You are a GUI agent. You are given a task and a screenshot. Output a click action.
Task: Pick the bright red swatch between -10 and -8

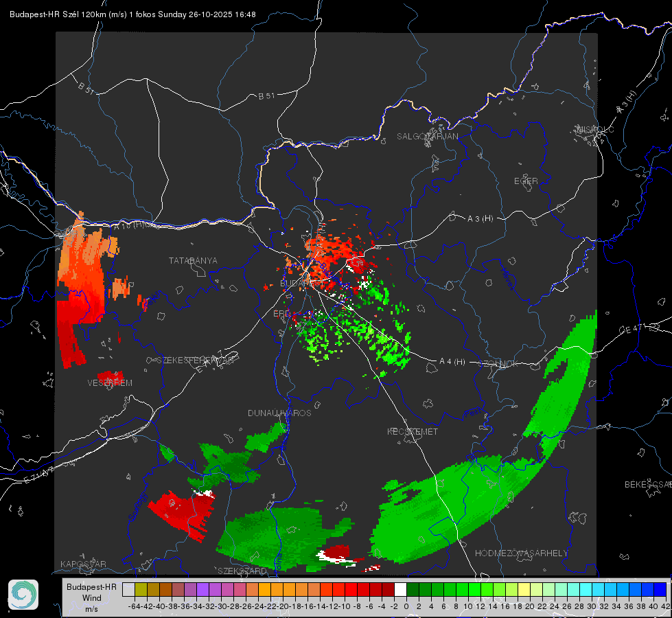[x=351, y=590]
